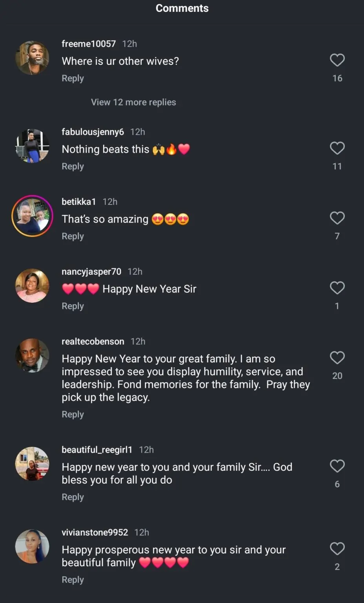
Task: Reply to fabulousjenny6's comment
Action: click(x=73, y=166)
